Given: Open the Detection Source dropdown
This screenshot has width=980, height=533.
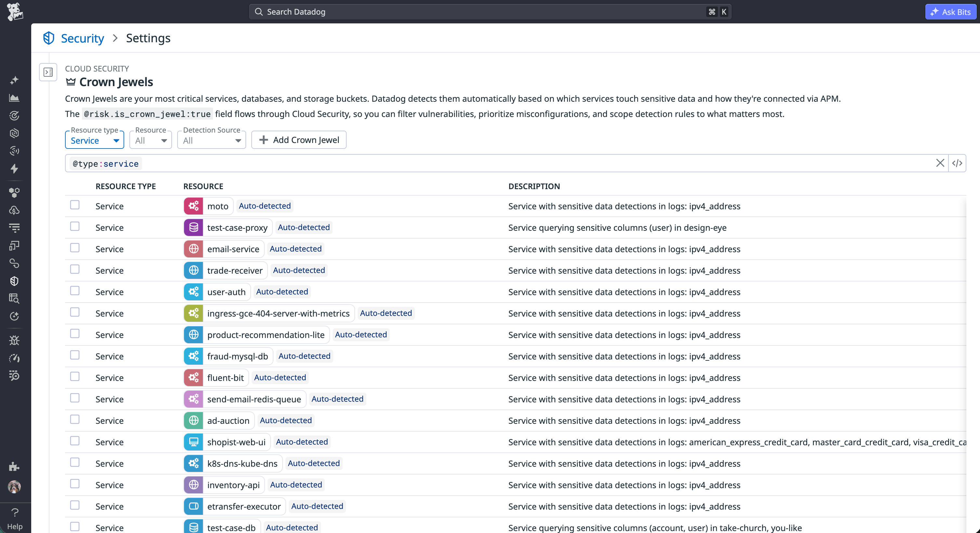Looking at the screenshot, I should [212, 140].
